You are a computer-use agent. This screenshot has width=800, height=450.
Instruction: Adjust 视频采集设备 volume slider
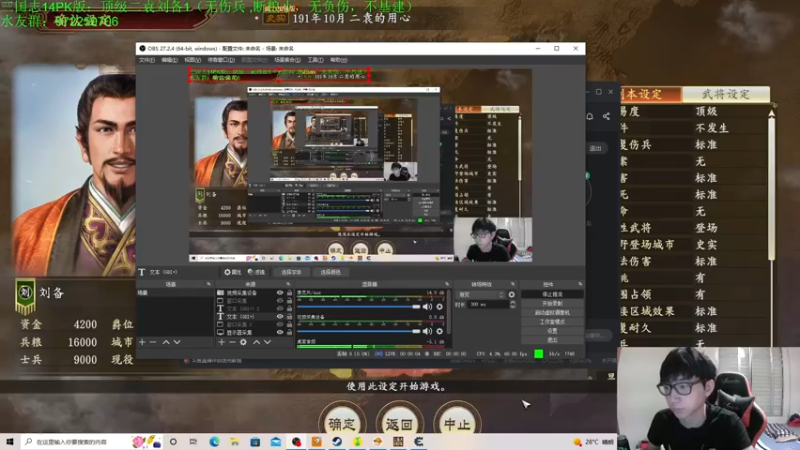pos(358,331)
